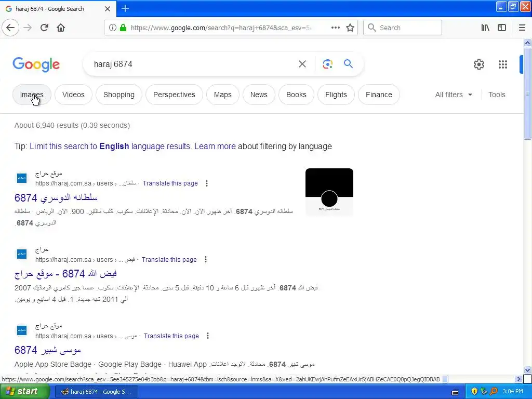
Task: Click the vertical scrollbar down arrow
Action: pos(527,370)
